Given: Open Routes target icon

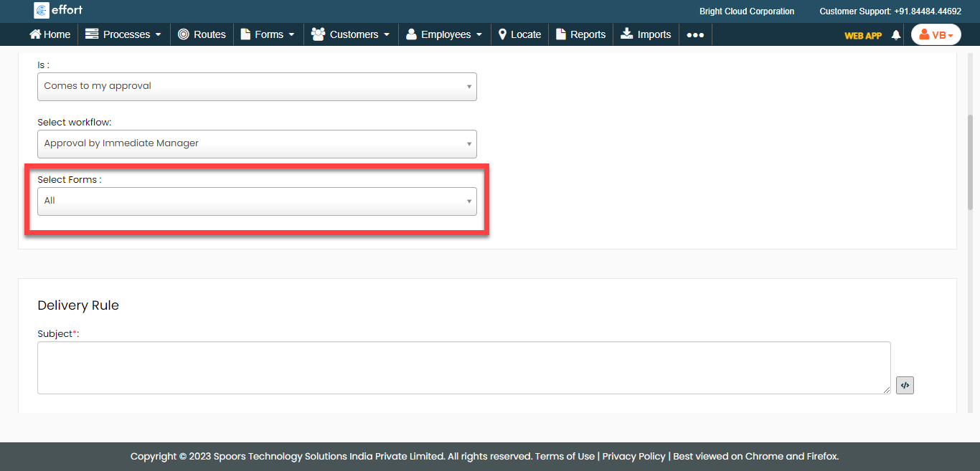Looking at the screenshot, I should coord(184,34).
